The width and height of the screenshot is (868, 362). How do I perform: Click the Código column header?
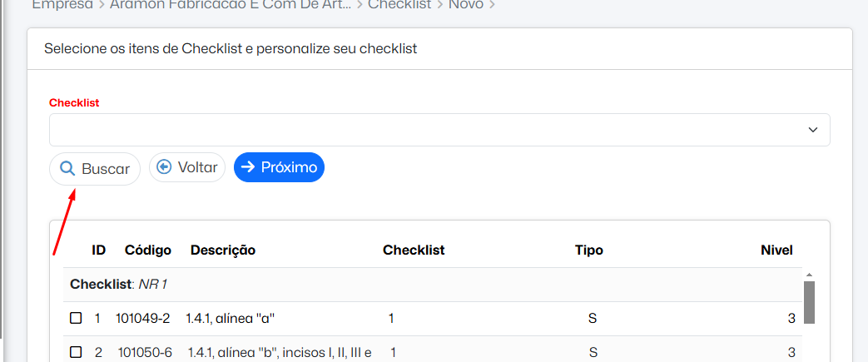tap(148, 250)
